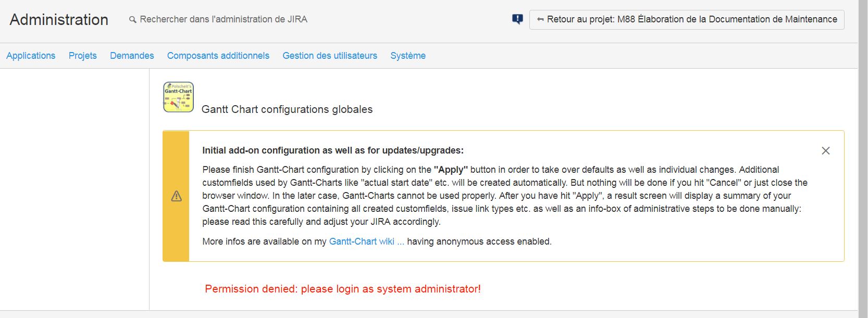
Task: Open the Composants additionnels menu
Action: tap(218, 56)
